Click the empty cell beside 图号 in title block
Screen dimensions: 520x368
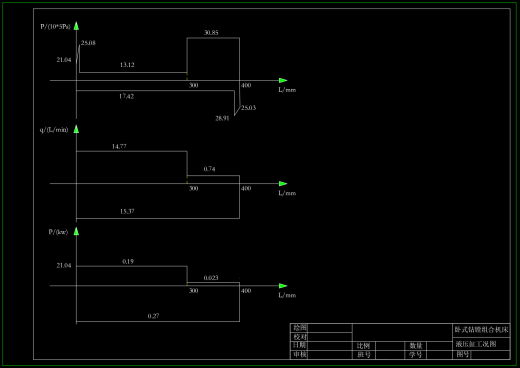(491, 355)
